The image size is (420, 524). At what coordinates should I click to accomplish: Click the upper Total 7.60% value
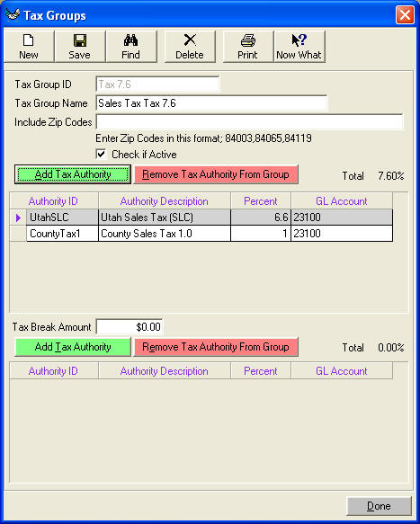tap(391, 175)
